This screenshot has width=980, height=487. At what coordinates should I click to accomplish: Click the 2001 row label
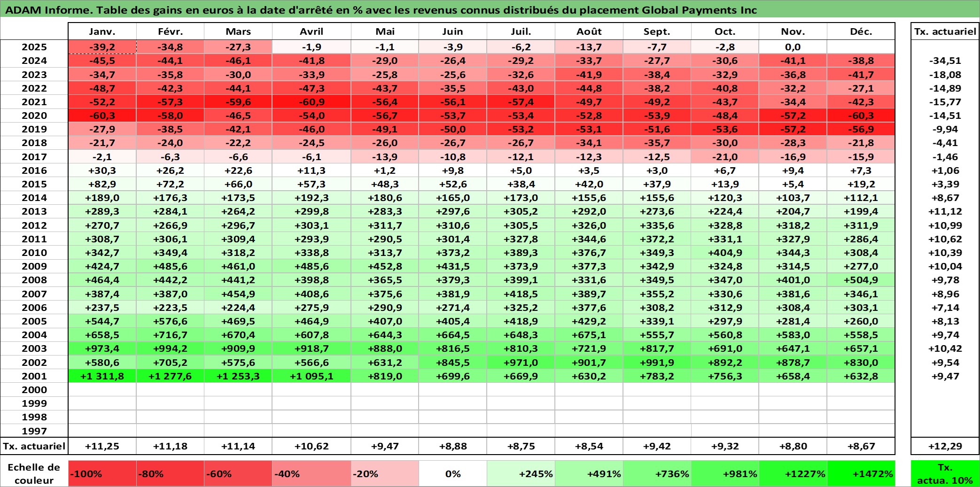(x=34, y=376)
